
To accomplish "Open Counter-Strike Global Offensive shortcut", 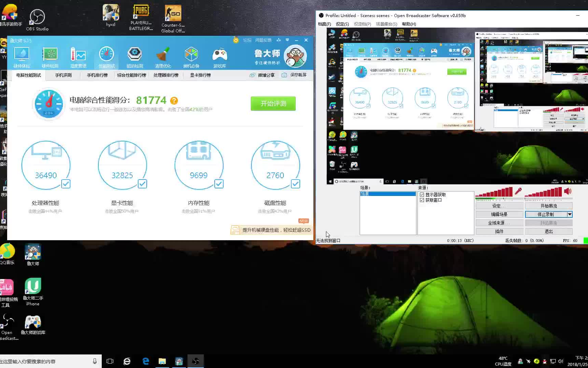I will (173, 19).
